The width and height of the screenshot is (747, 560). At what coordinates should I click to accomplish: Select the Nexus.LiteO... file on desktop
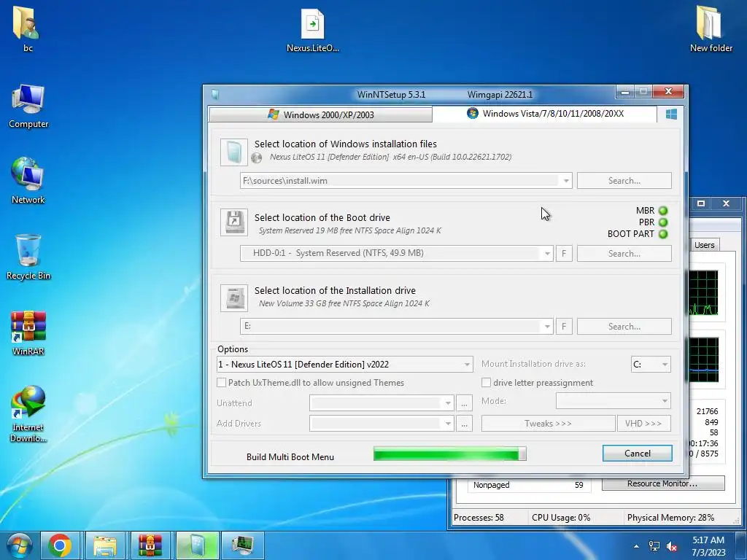click(312, 29)
